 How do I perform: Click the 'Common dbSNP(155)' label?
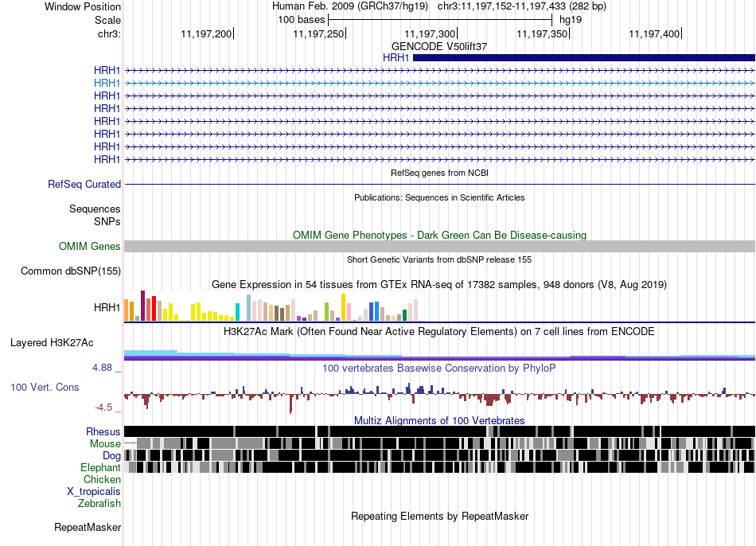(71, 271)
